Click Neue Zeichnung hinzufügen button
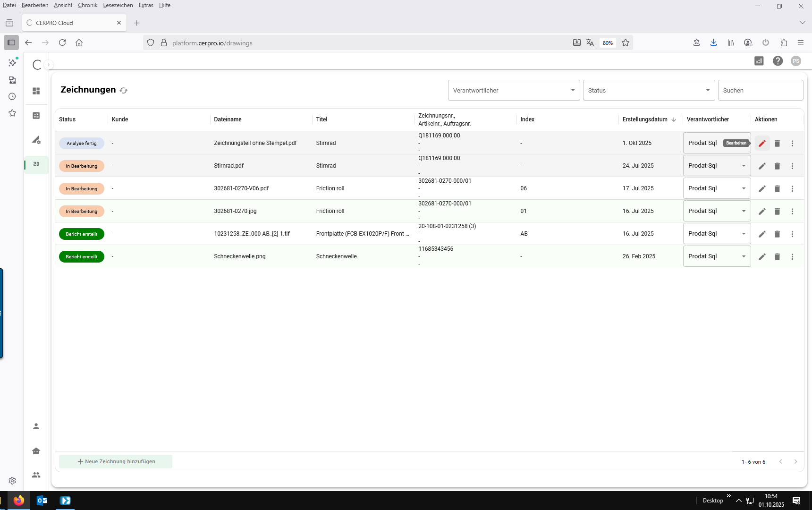This screenshot has width=812, height=510. (116, 461)
